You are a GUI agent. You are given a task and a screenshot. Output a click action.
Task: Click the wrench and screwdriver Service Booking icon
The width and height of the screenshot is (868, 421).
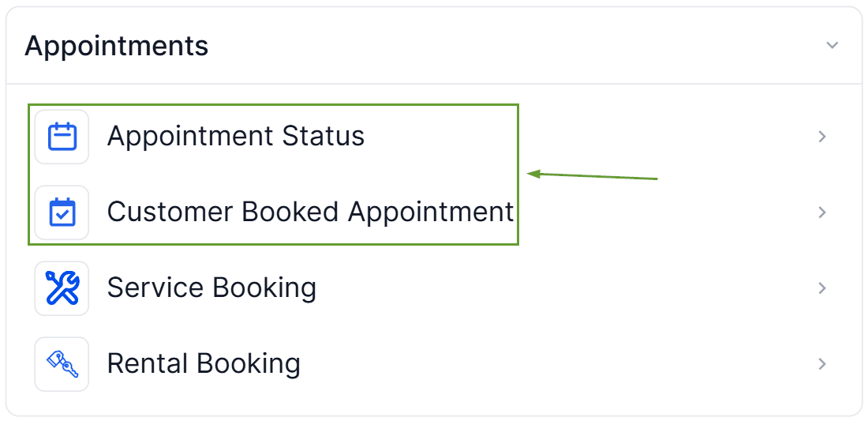tap(62, 288)
